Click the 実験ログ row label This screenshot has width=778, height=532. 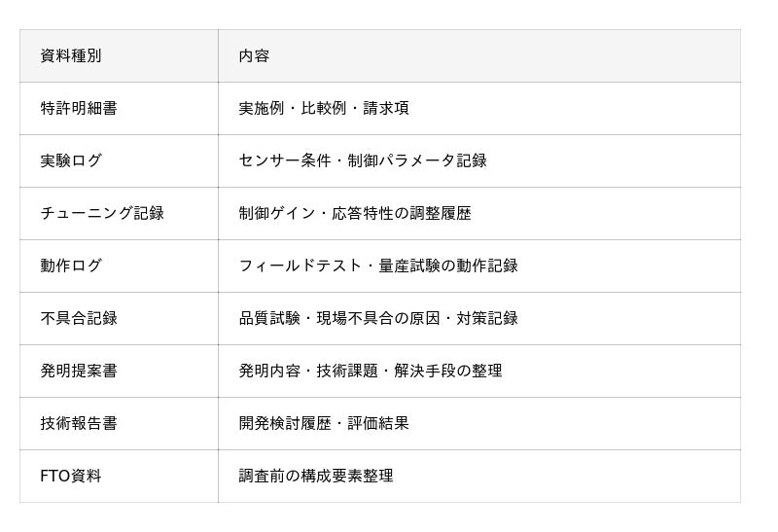pyautogui.click(x=71, y=160)
